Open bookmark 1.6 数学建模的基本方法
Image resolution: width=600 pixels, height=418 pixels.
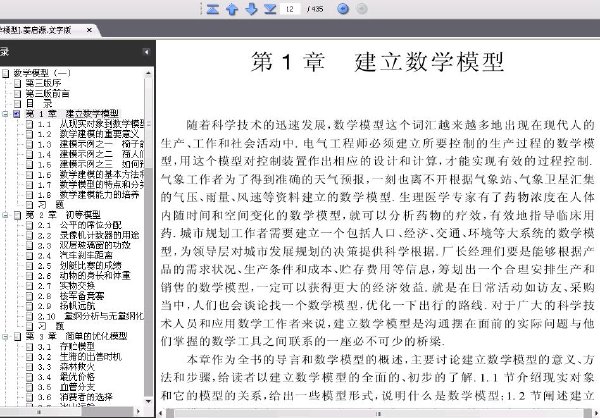[x=91, y=175]
